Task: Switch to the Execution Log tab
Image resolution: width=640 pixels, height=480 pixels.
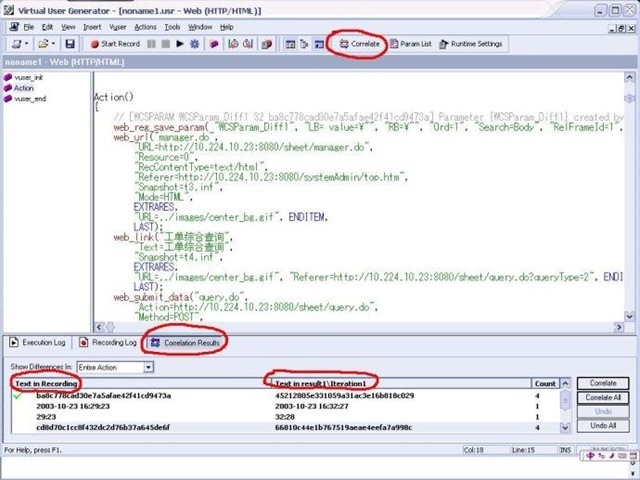Action: 38,343
